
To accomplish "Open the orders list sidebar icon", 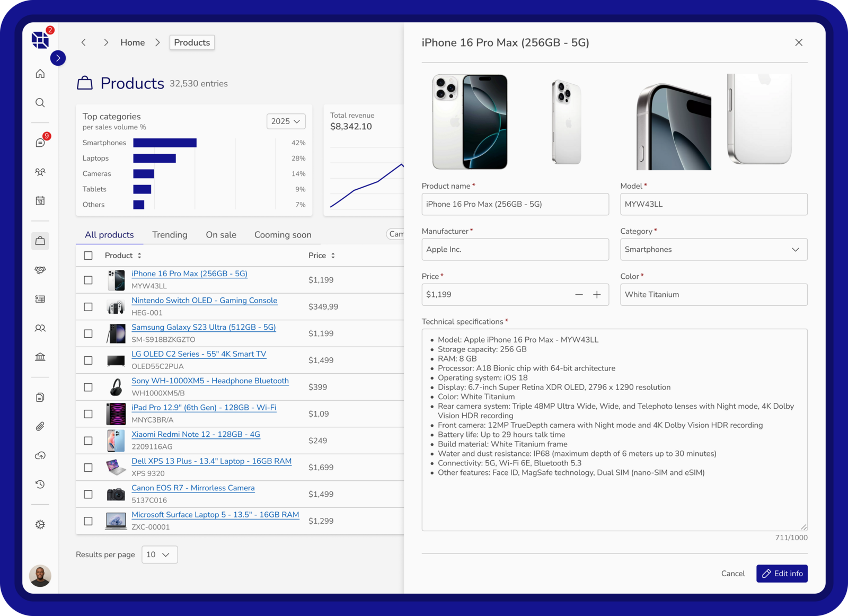I will 40,299.
